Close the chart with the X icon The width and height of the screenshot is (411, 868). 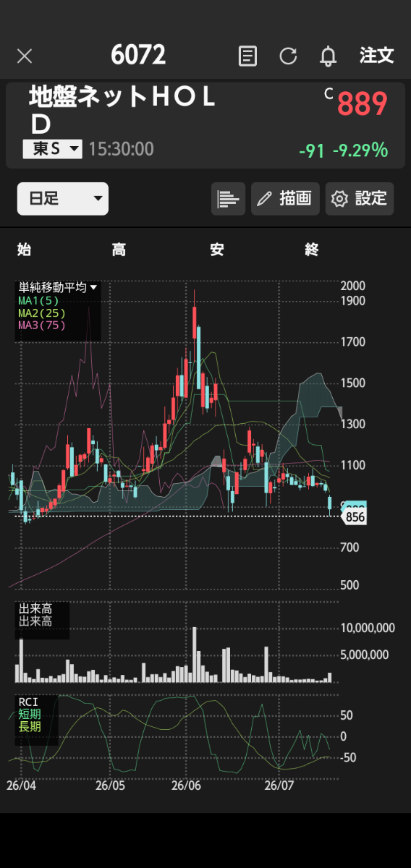click(25, 56)
